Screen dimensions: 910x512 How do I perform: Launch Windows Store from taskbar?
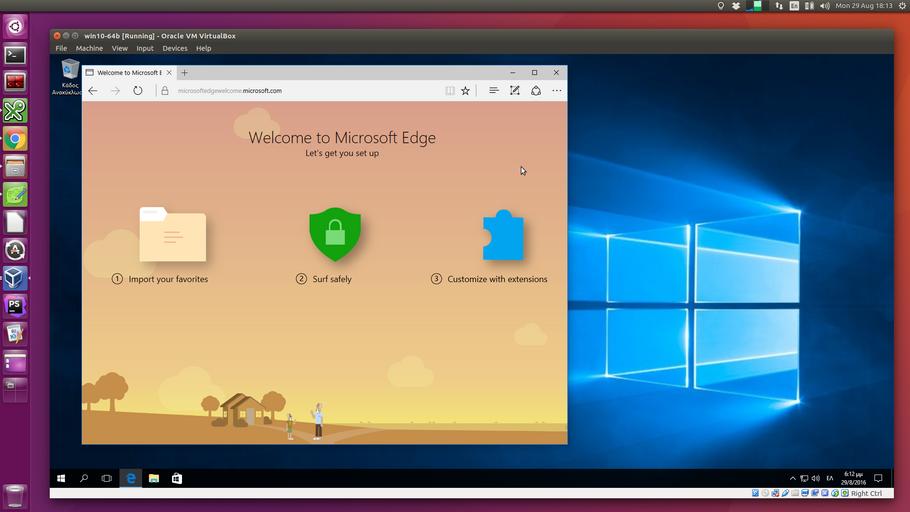pos(177,479)
